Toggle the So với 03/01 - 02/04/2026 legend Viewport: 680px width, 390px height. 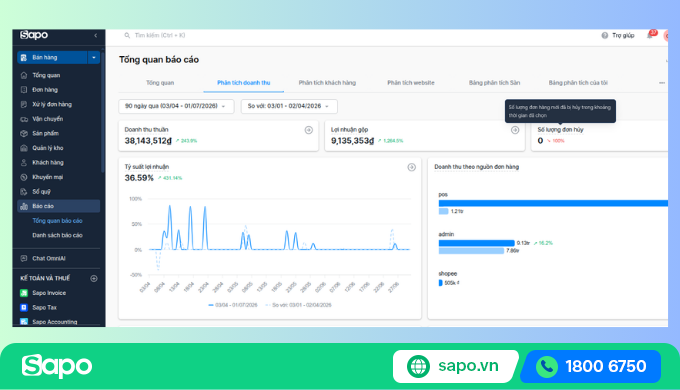pos(298,305)
